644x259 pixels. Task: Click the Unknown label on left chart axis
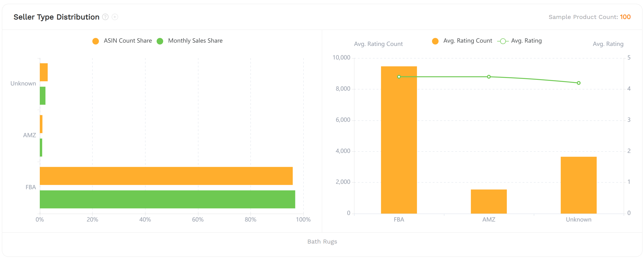point(23,84)
